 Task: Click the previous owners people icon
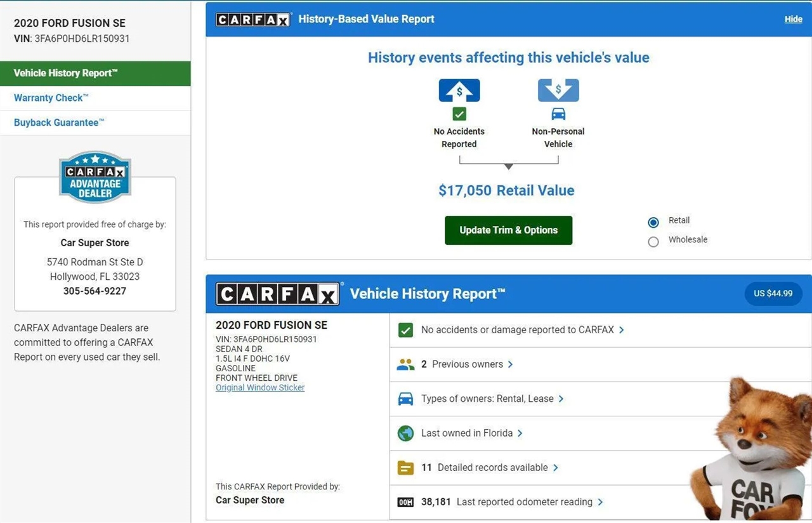(405, 364)
